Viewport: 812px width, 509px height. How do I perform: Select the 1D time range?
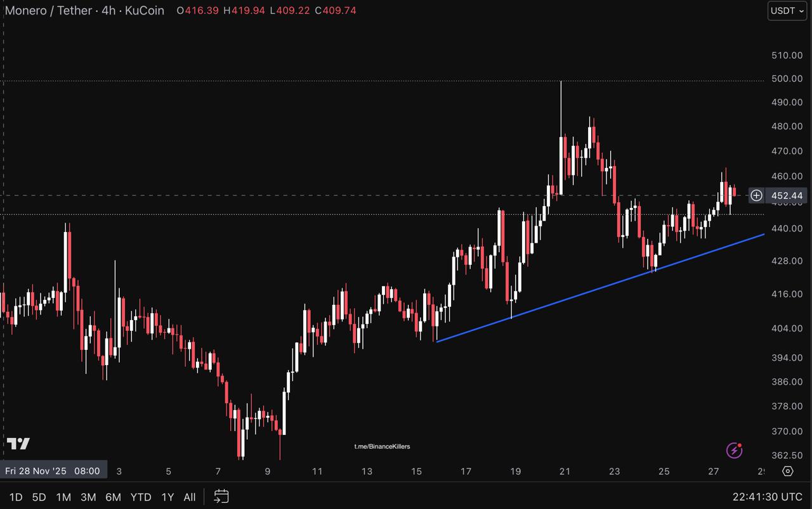coord(16,497)
